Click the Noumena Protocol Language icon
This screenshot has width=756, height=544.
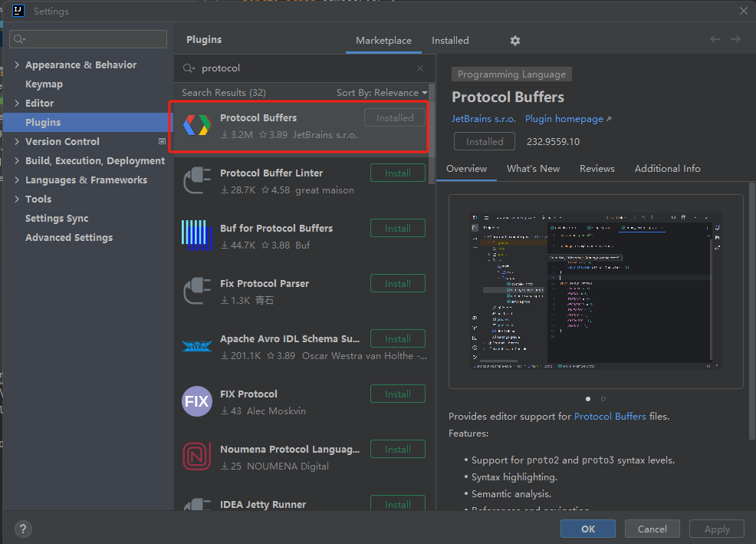[x=196, y=457]
